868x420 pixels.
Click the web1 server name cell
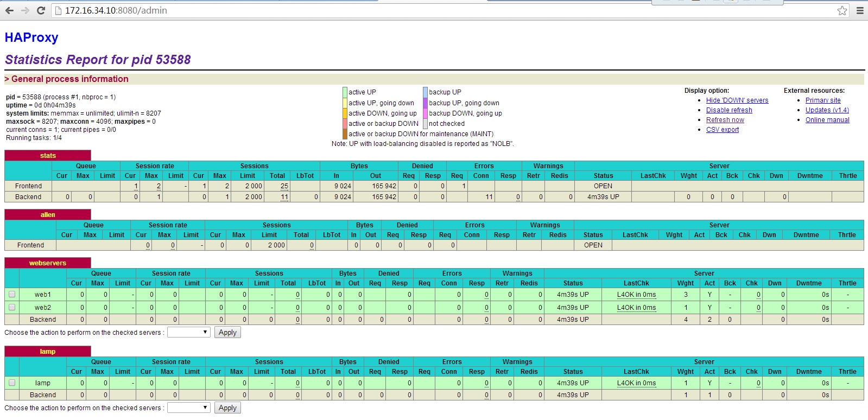[x=43, y=295]
